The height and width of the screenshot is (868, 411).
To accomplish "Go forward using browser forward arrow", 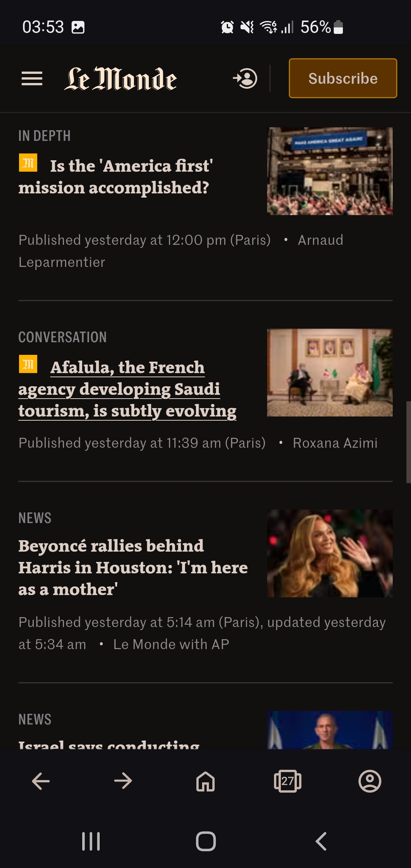I will 123,781.
